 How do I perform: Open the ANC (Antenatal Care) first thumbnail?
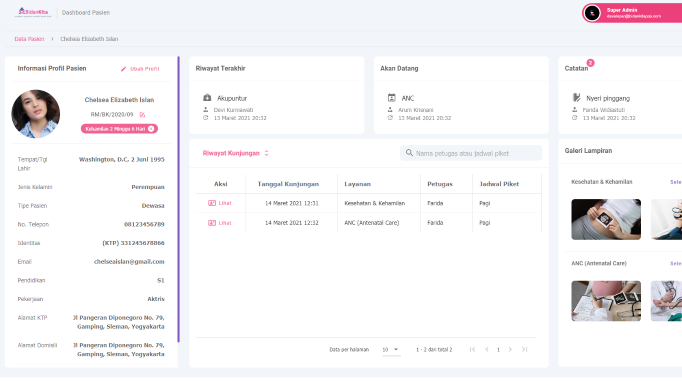606,301
